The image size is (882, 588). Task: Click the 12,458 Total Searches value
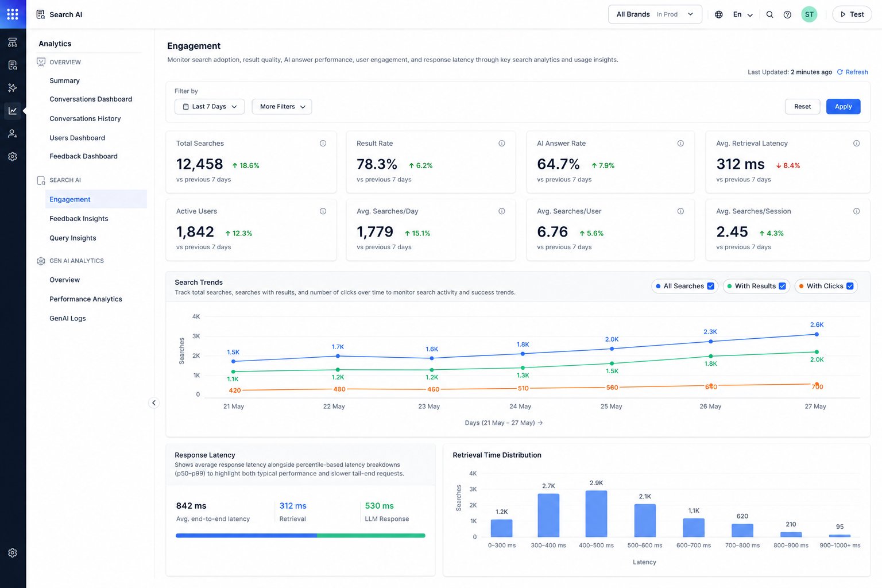(200, 164)
